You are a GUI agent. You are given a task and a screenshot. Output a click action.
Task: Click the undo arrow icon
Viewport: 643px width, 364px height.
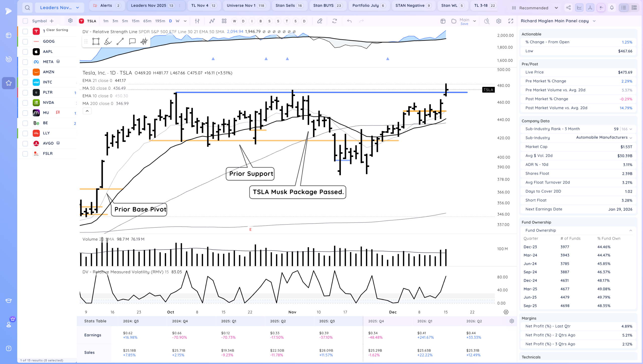click(x=349, y=21)
